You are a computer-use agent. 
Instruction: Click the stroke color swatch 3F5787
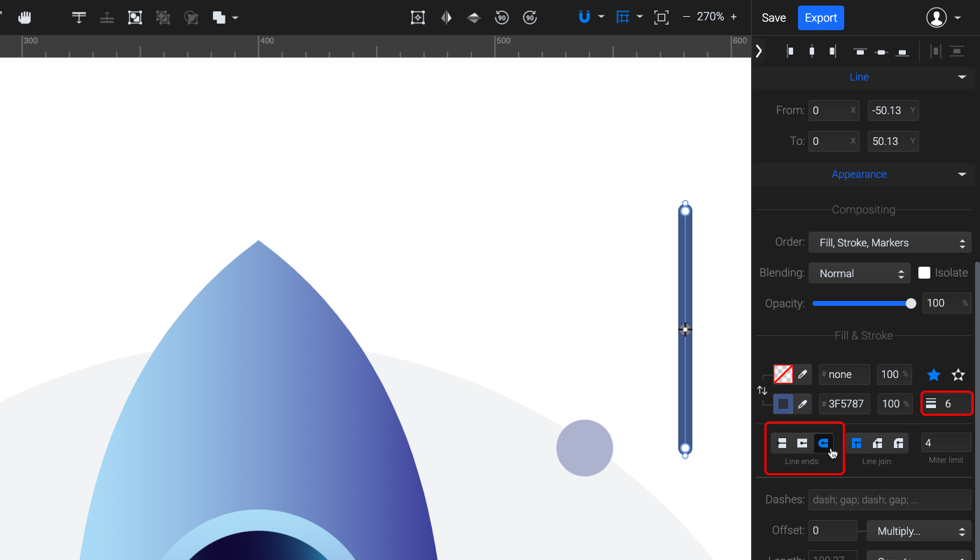[x=783, y=403]
